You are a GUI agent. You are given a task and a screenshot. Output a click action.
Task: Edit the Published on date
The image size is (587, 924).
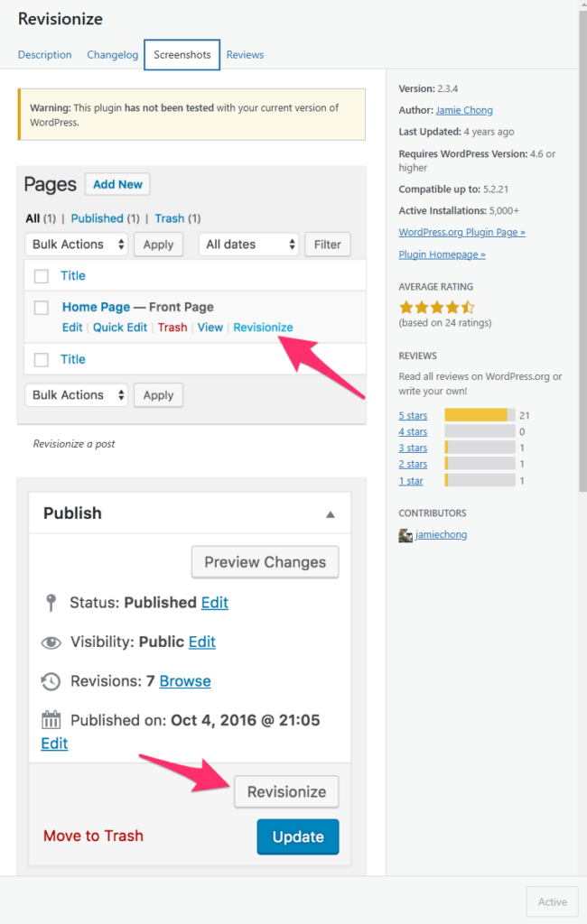pyautogui.click(x=54, y=744)
